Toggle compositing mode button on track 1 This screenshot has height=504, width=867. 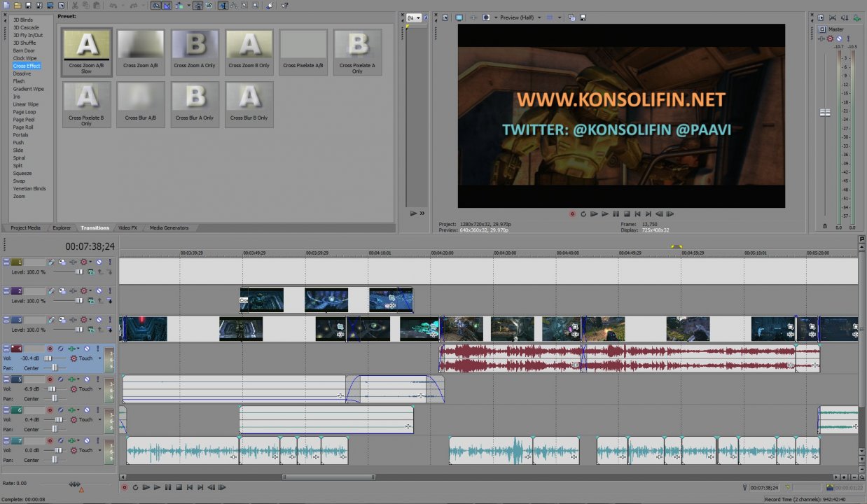(x=91, y=272)
